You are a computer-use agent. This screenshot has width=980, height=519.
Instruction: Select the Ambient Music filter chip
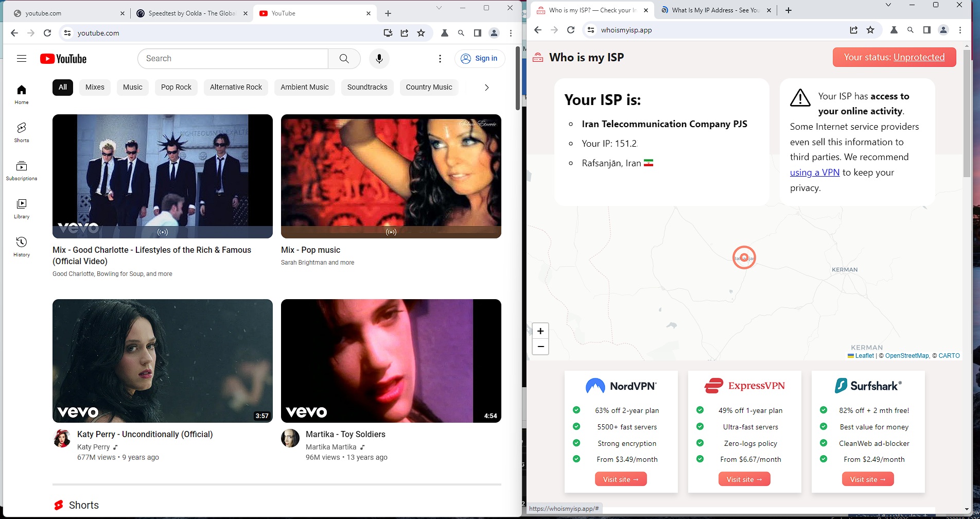pos(305,87)
